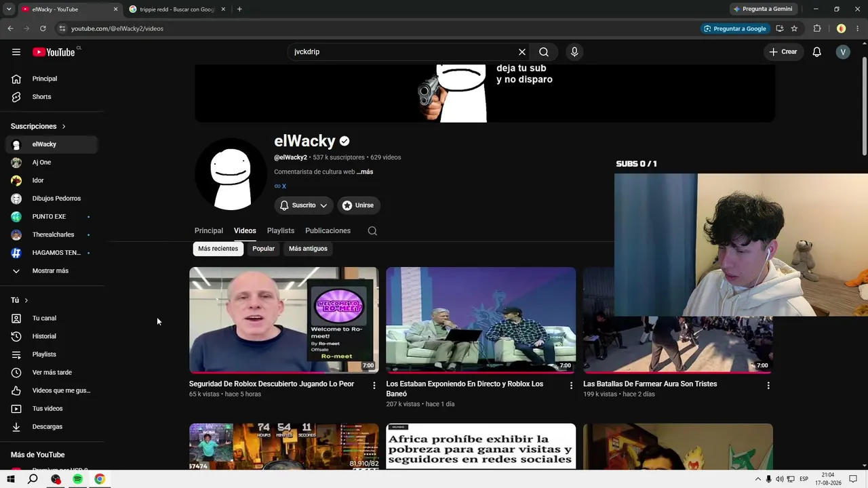
Task: Open options for Las Batallas De Farmear video
Action: click(x=768, y=385)
